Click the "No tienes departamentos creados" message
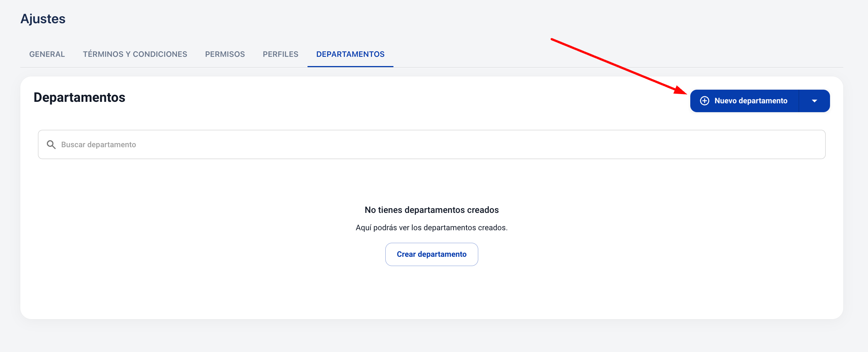The height and width of the screenshot is (352, 868). (x=431, y=210)
